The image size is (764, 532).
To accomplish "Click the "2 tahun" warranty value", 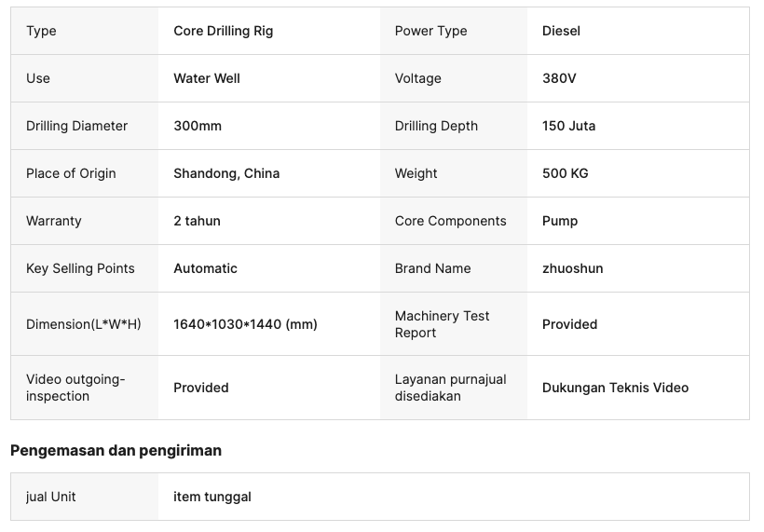I will coord(197,221).
